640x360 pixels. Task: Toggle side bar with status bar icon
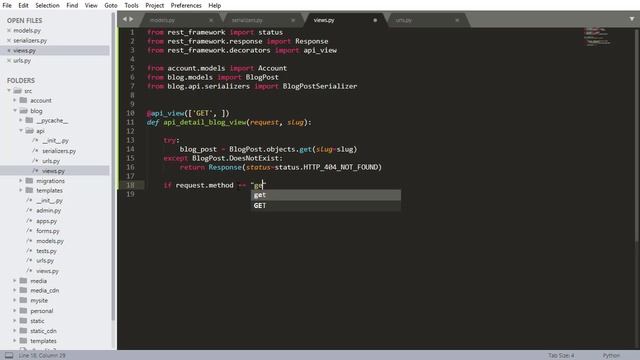click(x=9, y=355)
